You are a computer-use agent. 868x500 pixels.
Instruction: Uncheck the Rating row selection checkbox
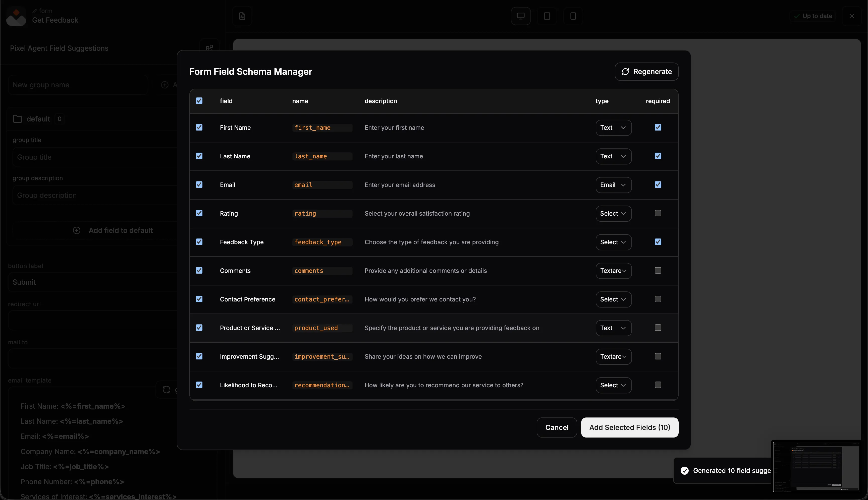coord(199,213)
